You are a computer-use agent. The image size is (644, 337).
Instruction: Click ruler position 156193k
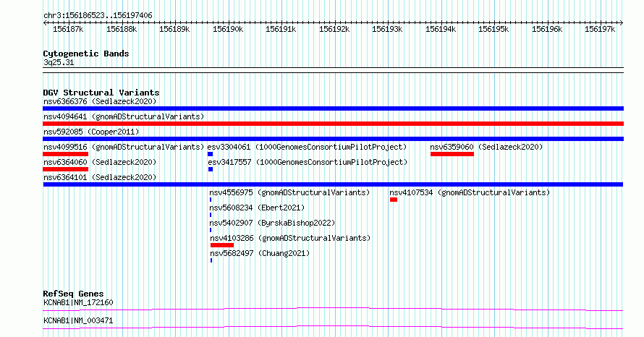(387, 29)
